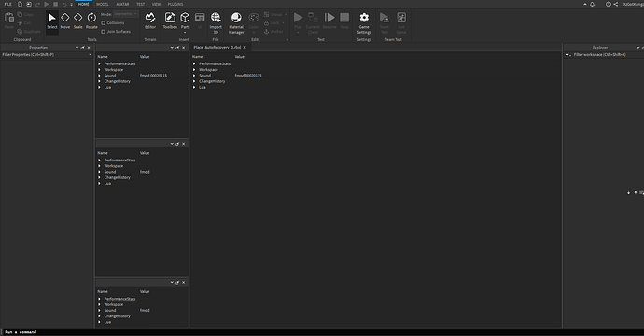
Task: Click the Stop test button
Action: (344, 21)
